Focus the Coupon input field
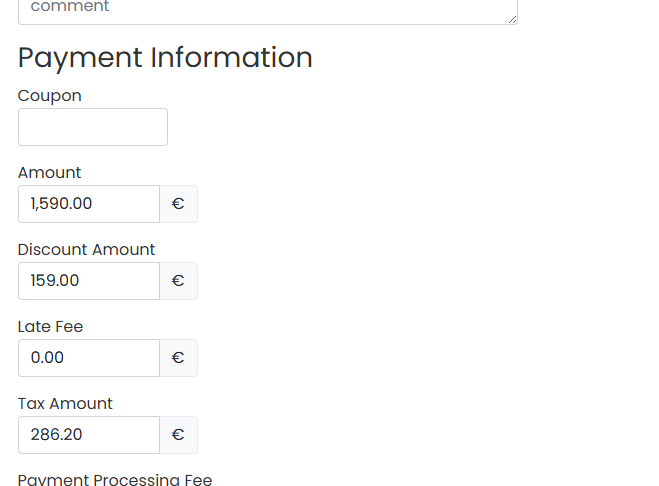The width and height of the screenshot is (659, 486). (93, 127)
